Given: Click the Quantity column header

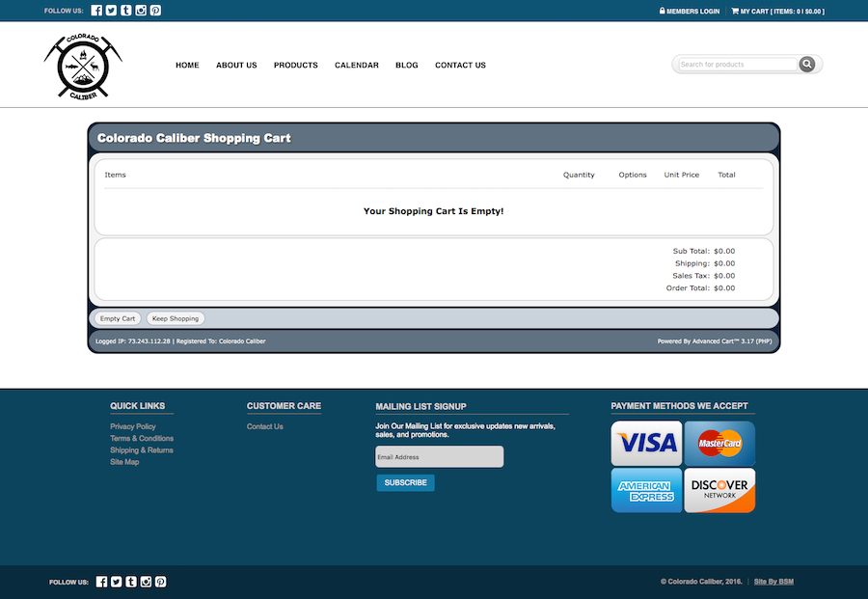Looking at the screenshot, I should [x=579, y=175].
